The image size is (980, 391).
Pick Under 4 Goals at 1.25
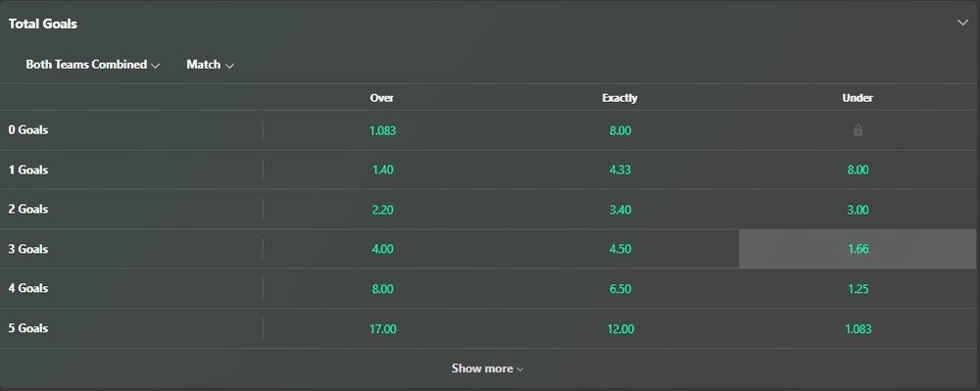857,288
